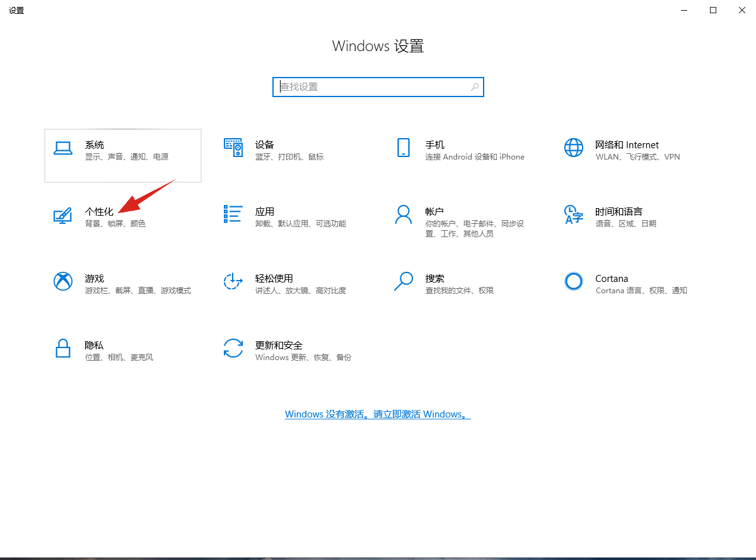Open 应用 settings by its title
This screenshot has width=756, height=560.
[x=265, y=212]
